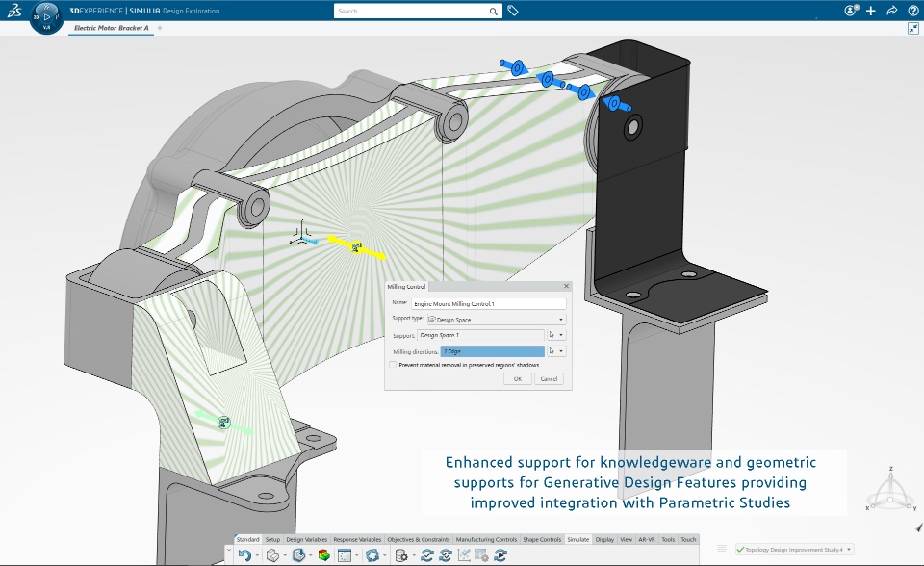
Task: Open the Touch tab
Action: coord(688,539)
